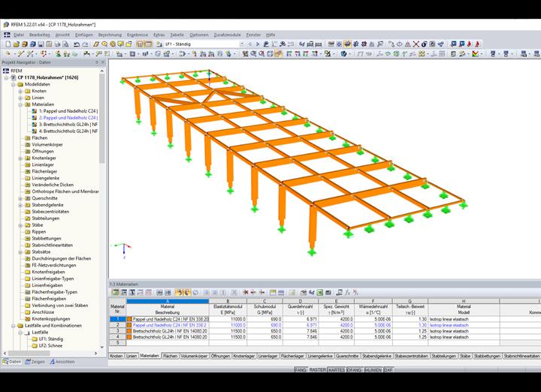Click the Excel export icon in table toolbar
The image size is (541, 392).
(x=320, y=292)
